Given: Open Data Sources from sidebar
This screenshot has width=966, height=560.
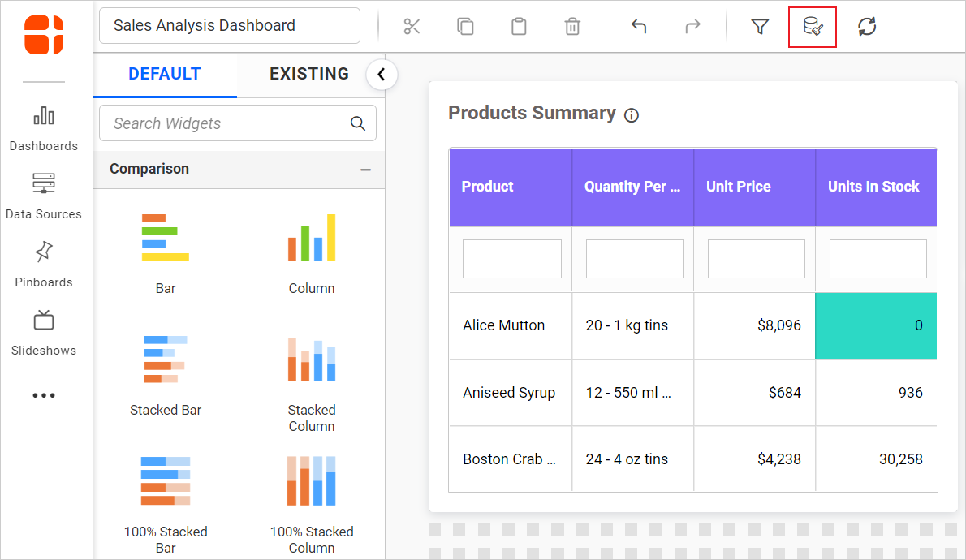Looking at the screenshot, I should click(x=44, y=196).
